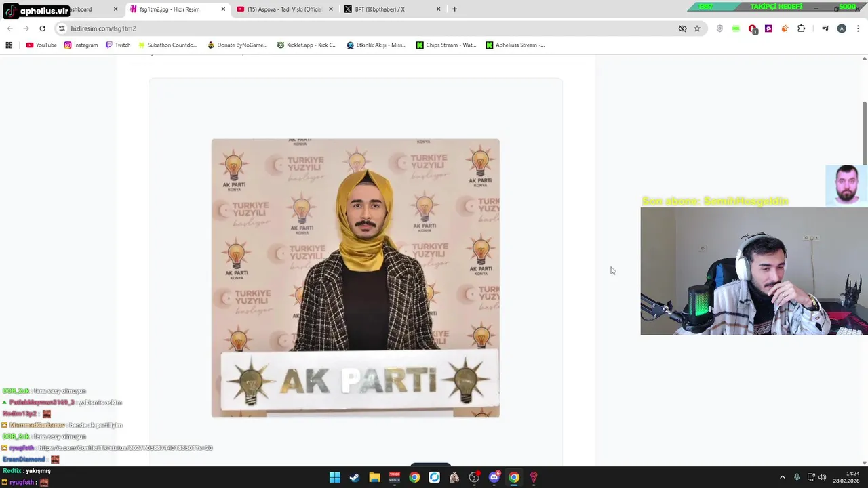Go forward in browser history
Viewport: 868px width, 488px height.
click(26, 28)
